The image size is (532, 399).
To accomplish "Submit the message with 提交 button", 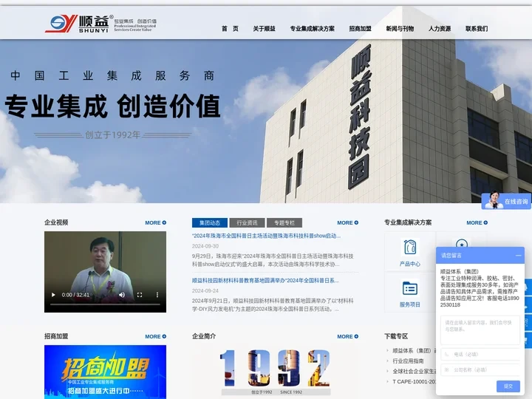I will click(x=508, y=386).
